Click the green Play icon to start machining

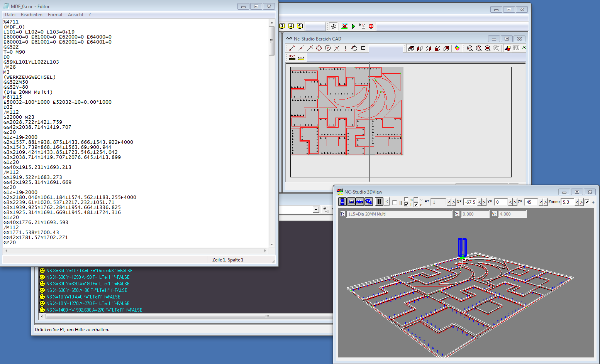coord(353,26)
